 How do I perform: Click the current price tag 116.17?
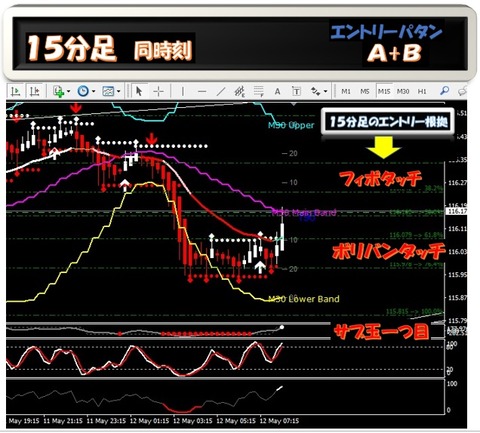coord(456,211)
